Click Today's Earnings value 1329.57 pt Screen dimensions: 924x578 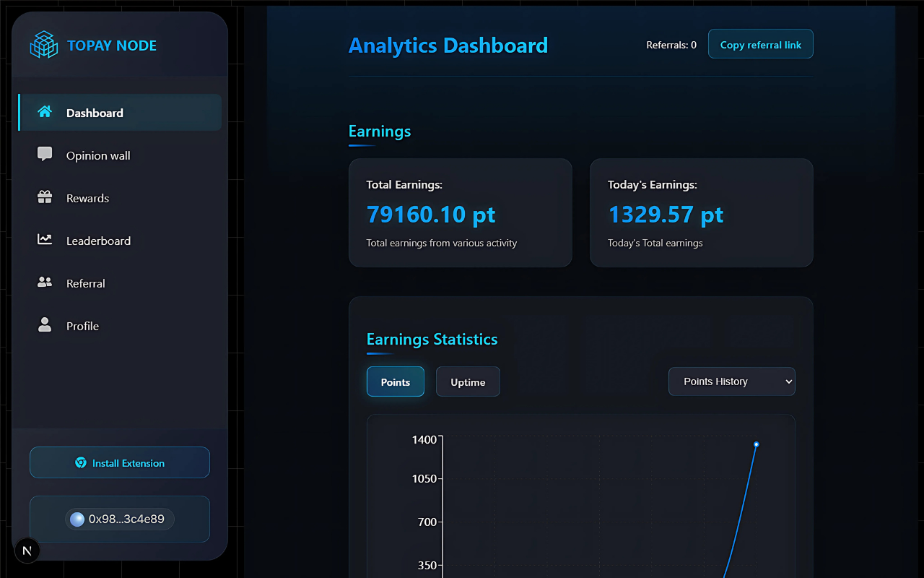tap(666, 215)
